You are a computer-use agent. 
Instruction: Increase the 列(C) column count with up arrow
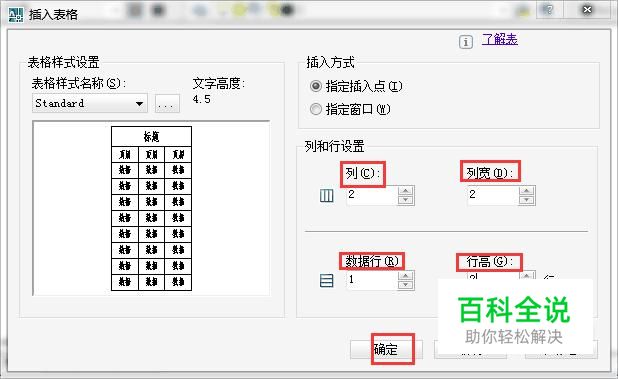[406, 191]
